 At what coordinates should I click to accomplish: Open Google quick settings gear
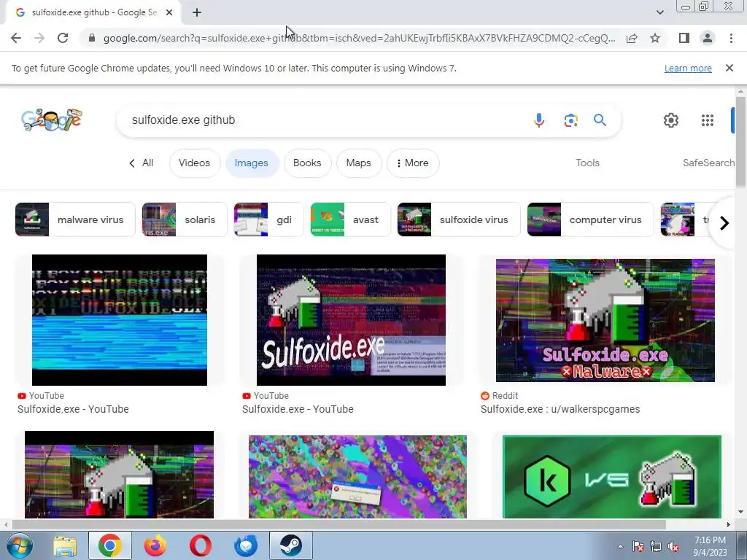[x=671, y=120]
